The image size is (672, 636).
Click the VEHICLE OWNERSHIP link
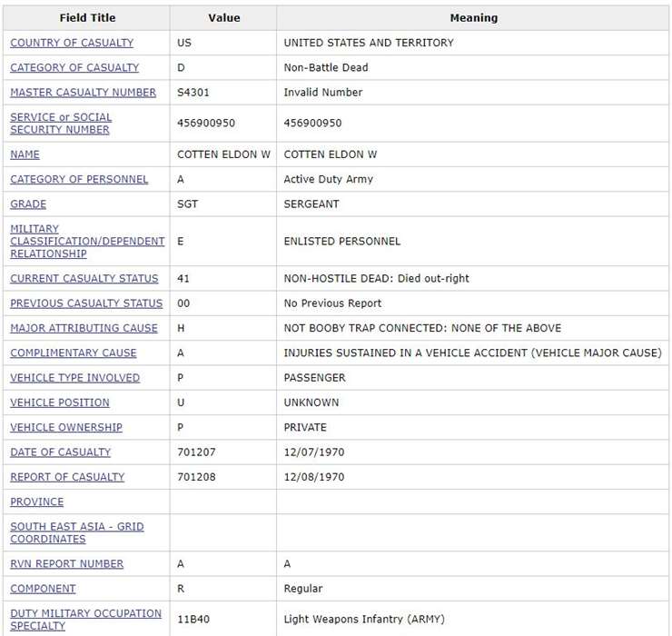(66, 427)
